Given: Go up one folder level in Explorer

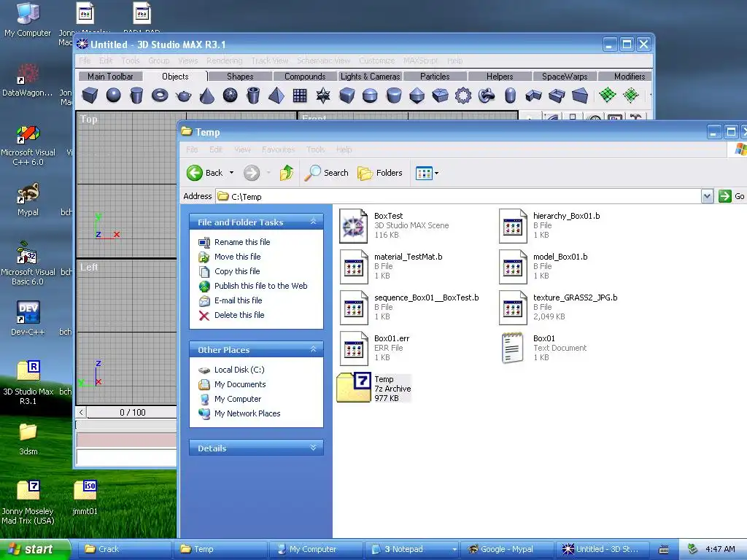Looking at the screenshot, I should click(286, 172).
